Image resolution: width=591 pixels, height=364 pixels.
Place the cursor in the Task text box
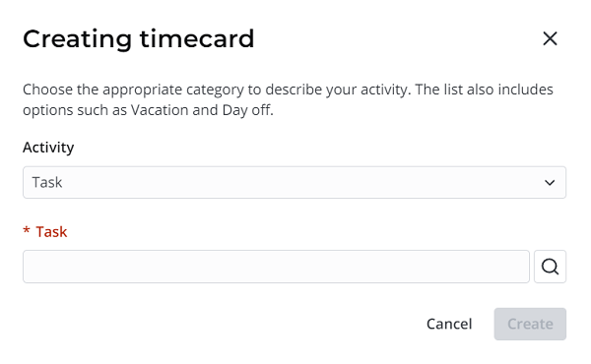276,267
